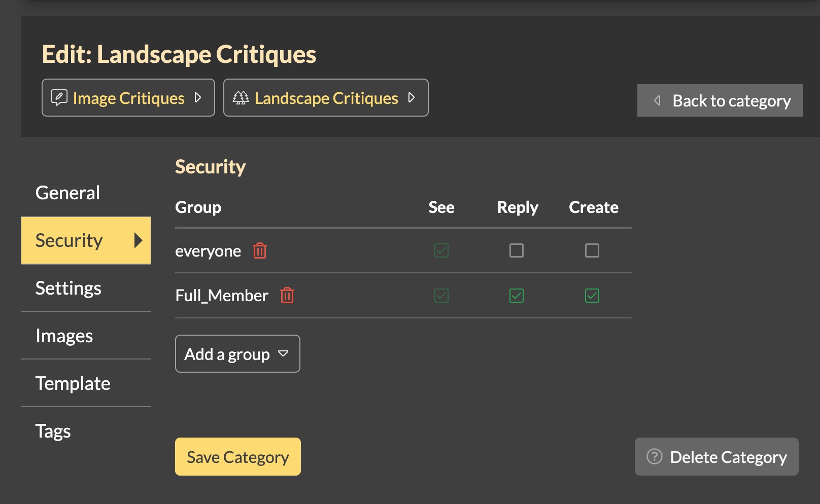Click the left arrow icon on Back to category
Viewport: 820px width, 504px height.
(657, 100)
